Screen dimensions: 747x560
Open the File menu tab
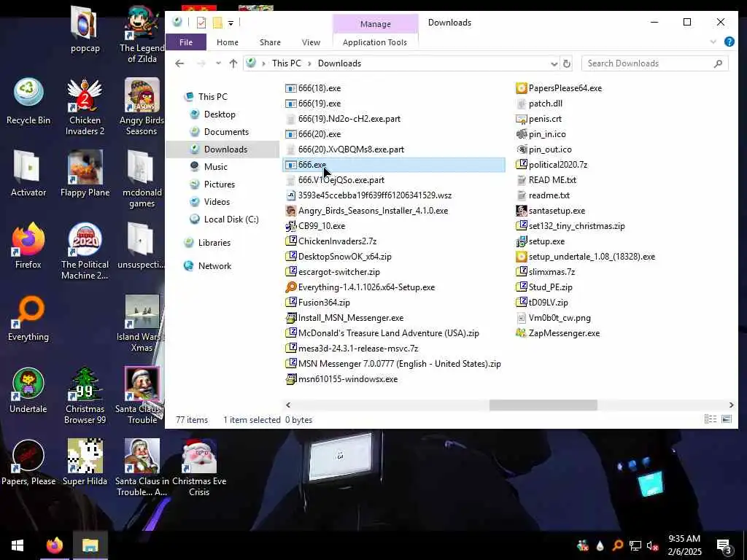coord(186,42)
